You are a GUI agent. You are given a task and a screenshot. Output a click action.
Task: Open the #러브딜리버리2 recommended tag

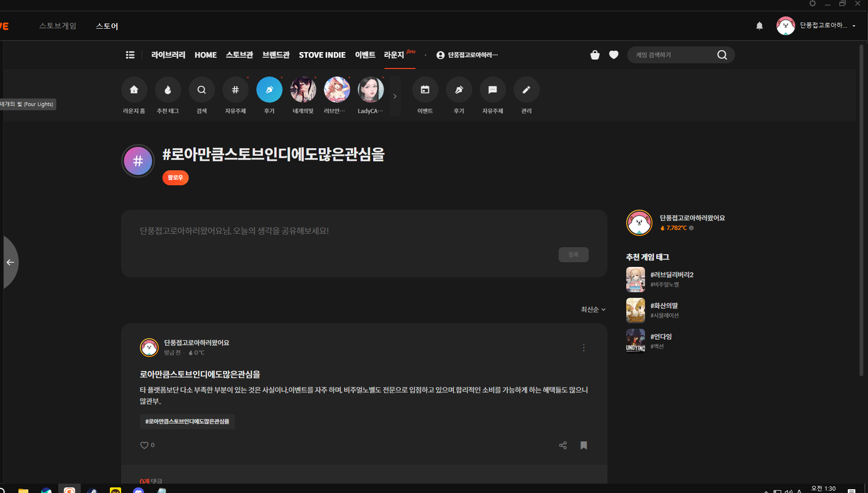tap(672, 275)
